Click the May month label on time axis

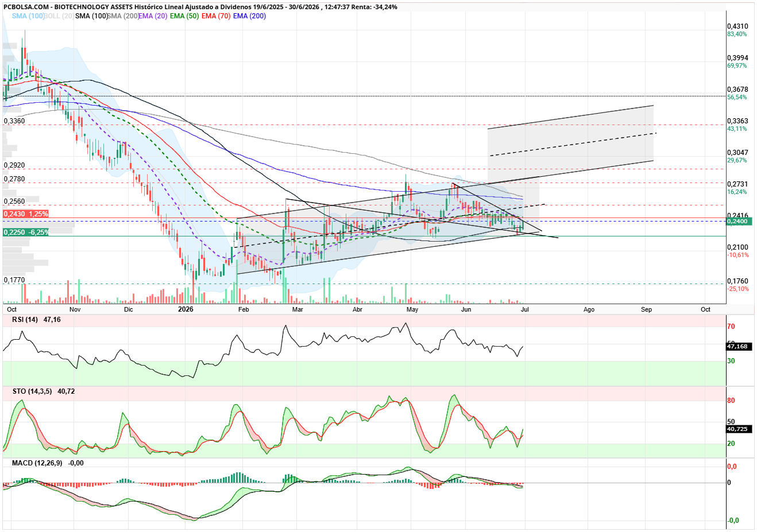coord(412,309)
